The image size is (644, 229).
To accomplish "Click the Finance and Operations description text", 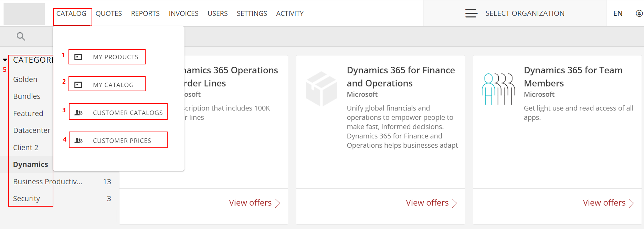I will pyautogui.click(x=402, y=127).
